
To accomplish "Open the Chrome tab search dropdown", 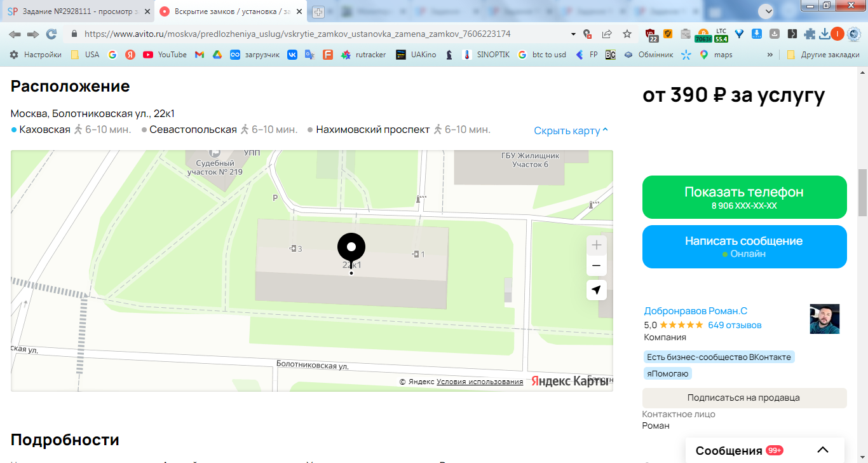I will 767,11.
